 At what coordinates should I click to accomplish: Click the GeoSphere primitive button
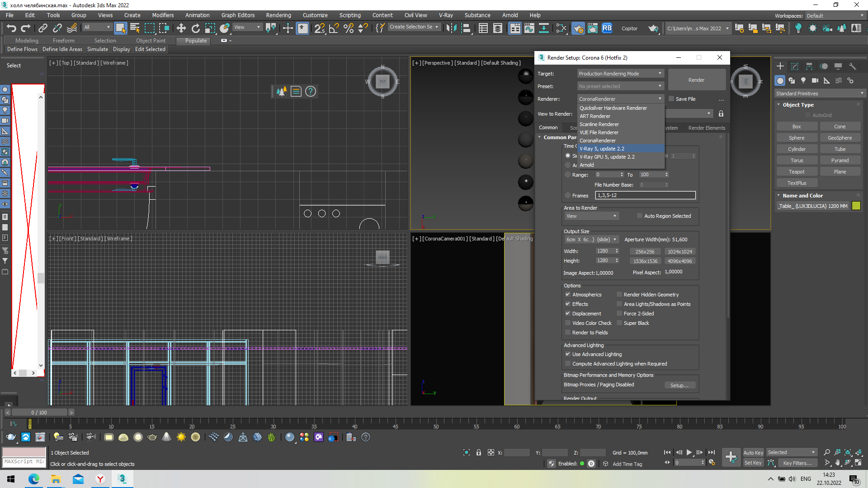pos(840,138)
